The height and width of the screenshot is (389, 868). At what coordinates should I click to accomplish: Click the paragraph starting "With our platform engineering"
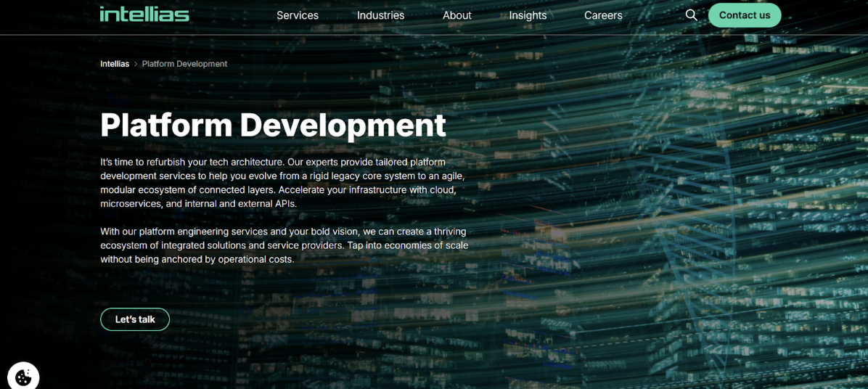coord(283,245)
